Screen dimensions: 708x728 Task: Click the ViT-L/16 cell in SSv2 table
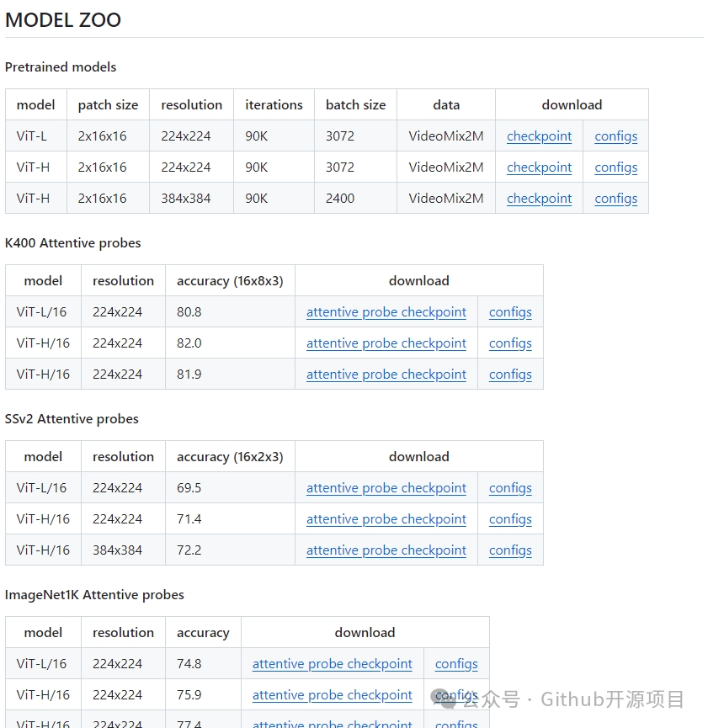tap(41, 488)
